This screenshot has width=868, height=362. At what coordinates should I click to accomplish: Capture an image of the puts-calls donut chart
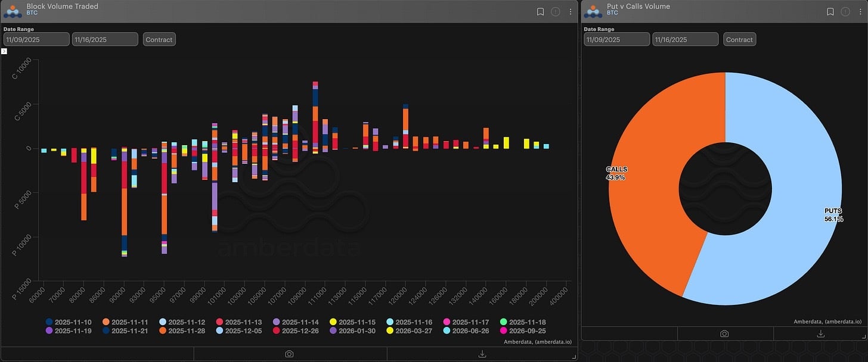coord(725,333)
